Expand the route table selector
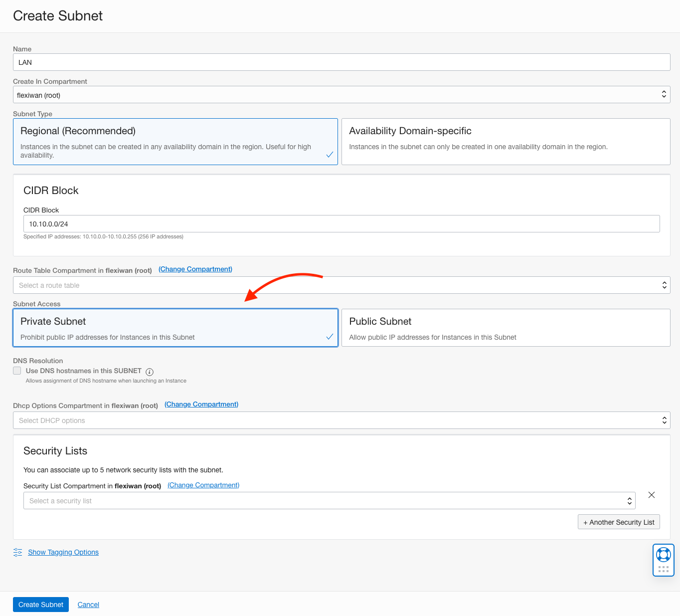 click(x=341, y=285)
